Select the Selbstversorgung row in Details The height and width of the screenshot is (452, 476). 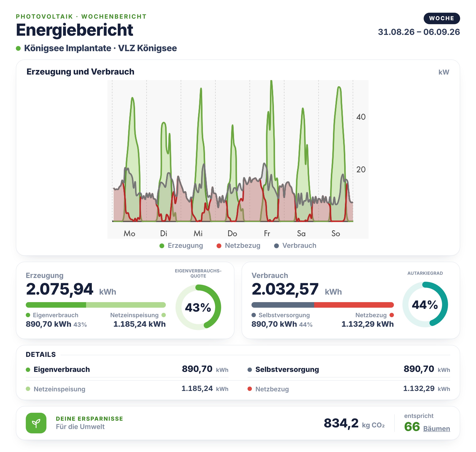349,369
